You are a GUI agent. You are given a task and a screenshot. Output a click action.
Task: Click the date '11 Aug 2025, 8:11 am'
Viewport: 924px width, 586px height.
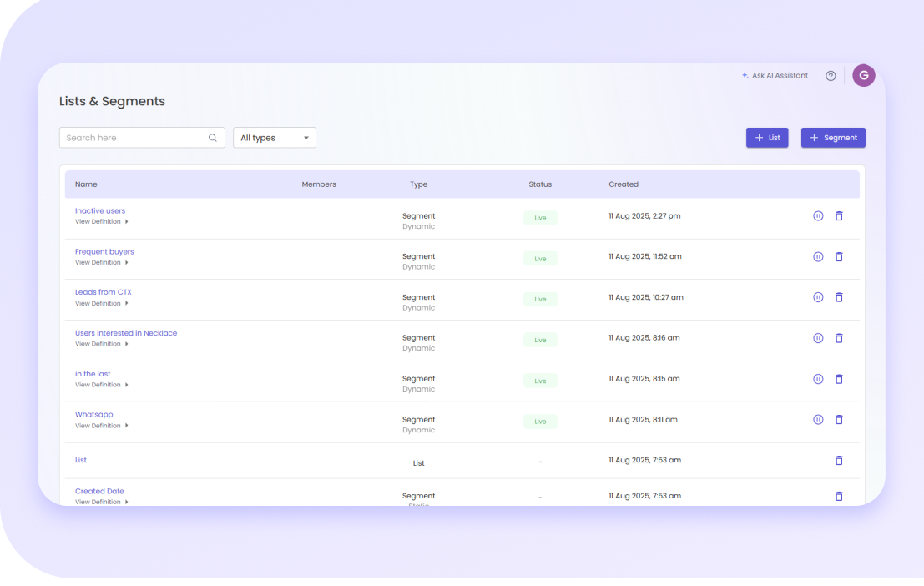(643, 420)
